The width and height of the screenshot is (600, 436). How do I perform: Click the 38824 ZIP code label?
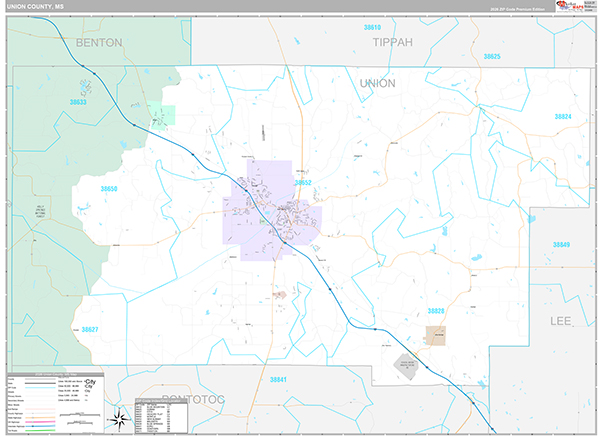coord(564,117)
